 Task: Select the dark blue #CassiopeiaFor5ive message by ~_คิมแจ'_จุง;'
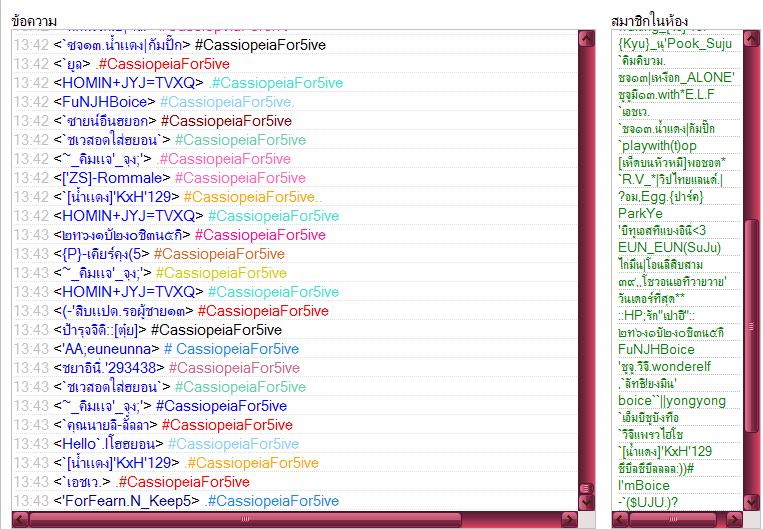pyautogui.click(x=221, y=405)
